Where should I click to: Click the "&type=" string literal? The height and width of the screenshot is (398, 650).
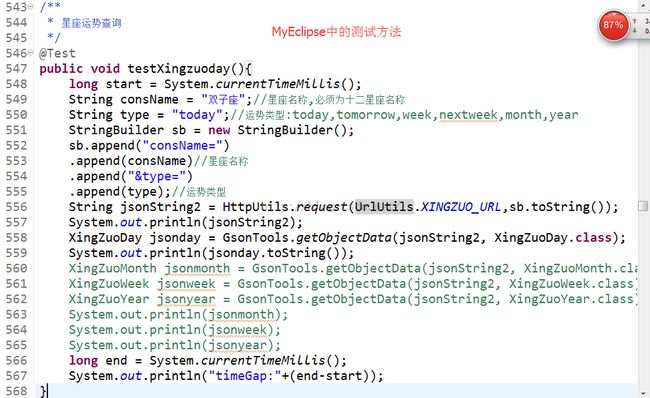coord(157,176)
